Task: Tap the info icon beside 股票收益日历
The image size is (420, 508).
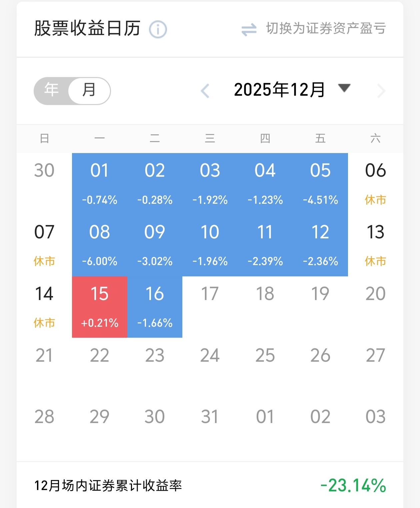Action: 158,30
